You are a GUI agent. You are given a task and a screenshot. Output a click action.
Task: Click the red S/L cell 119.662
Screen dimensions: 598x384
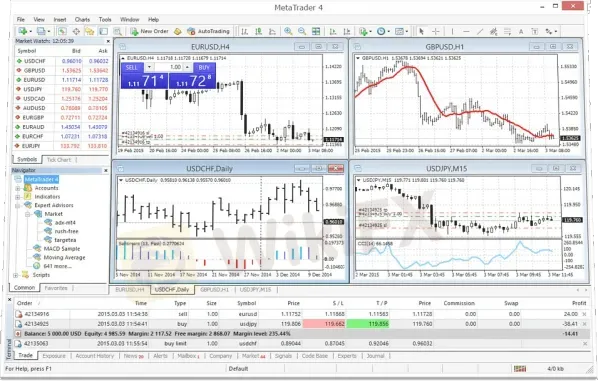[325, 324]
